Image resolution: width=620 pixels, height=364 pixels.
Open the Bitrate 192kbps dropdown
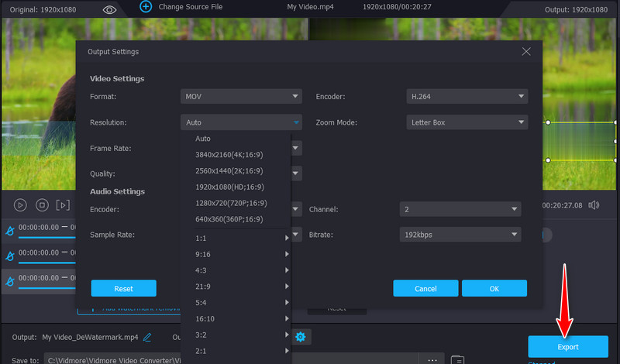coord(460,235)
